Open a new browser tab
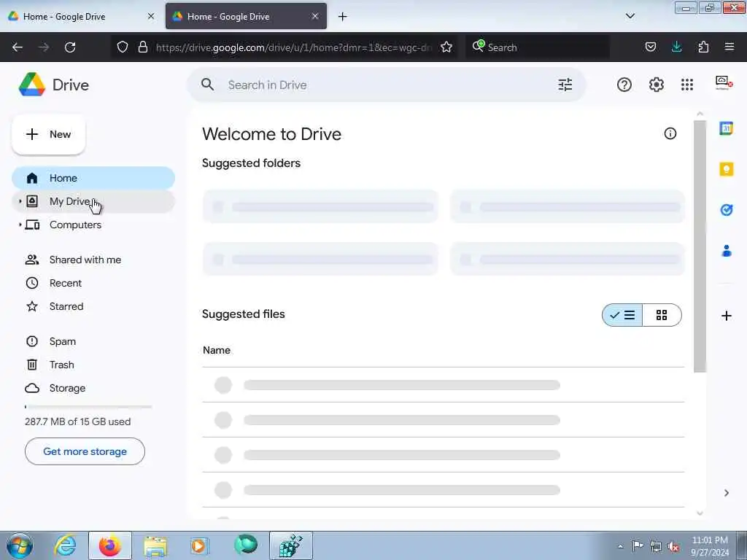The width and height of the screenshot is (747, 560). click(x=343, y=17)
